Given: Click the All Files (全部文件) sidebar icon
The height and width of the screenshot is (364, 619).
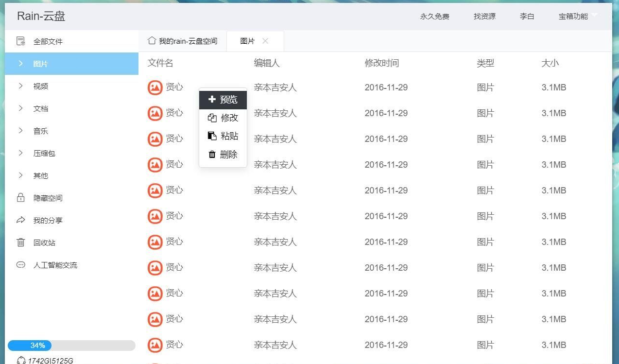Looking at the screenshot, I should 20,41.
